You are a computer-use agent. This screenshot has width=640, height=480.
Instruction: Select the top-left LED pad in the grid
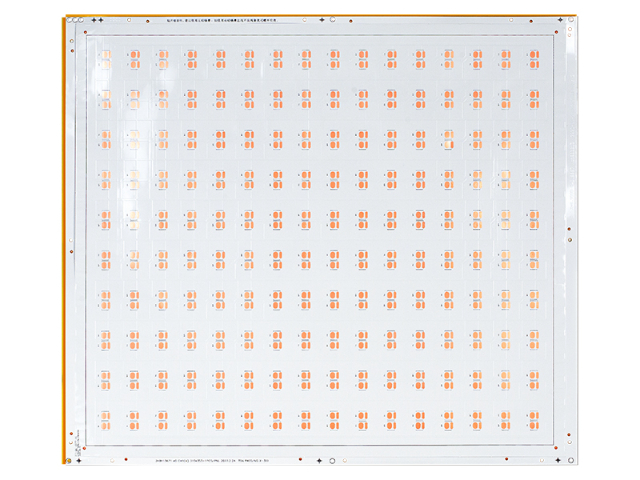(x=133, y=60)
